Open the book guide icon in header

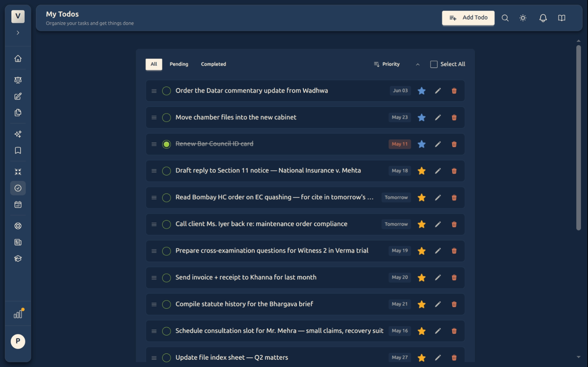point(562,18)
